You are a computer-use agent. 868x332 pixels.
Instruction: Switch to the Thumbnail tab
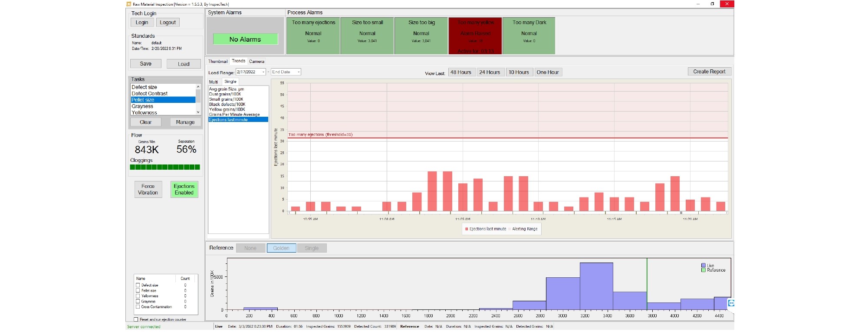[217, 61]
